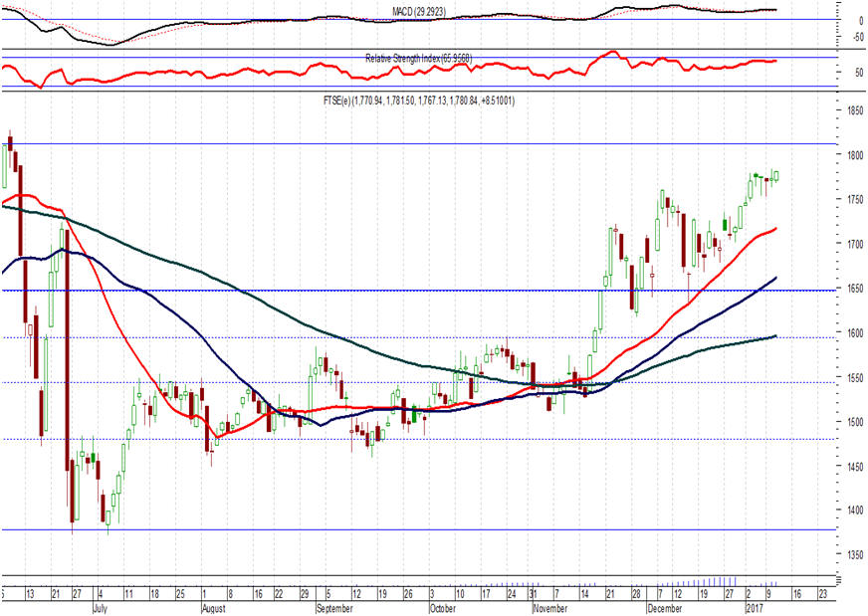
Task: Select the July label on date axis
Action: [x=100, y=606]
